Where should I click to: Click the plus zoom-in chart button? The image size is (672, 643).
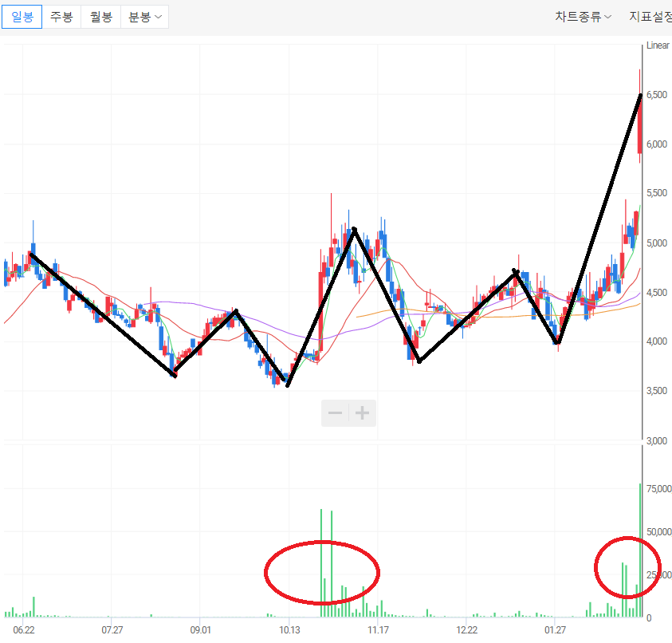(x=363, y=413)
